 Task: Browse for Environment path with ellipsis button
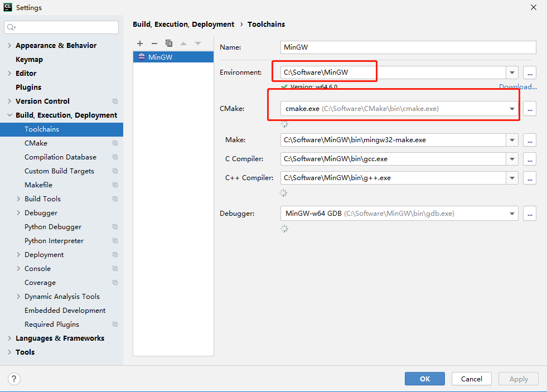530,72
